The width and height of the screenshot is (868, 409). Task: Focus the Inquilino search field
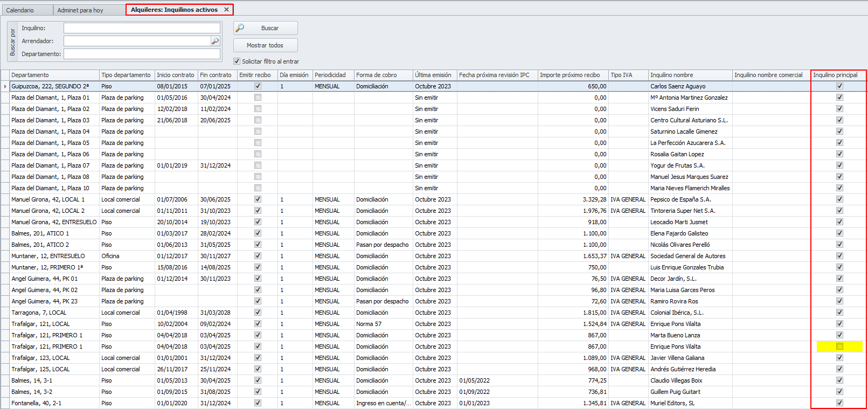click(142, 28)
